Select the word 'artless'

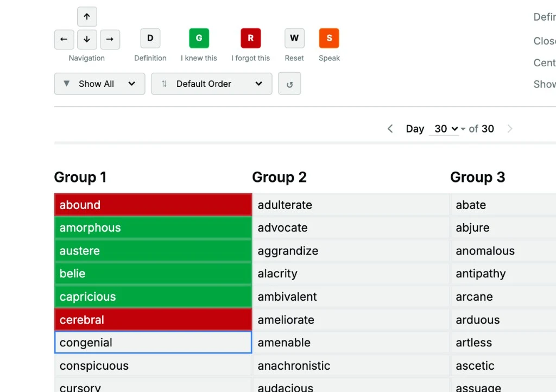click(x=503, y=343)
